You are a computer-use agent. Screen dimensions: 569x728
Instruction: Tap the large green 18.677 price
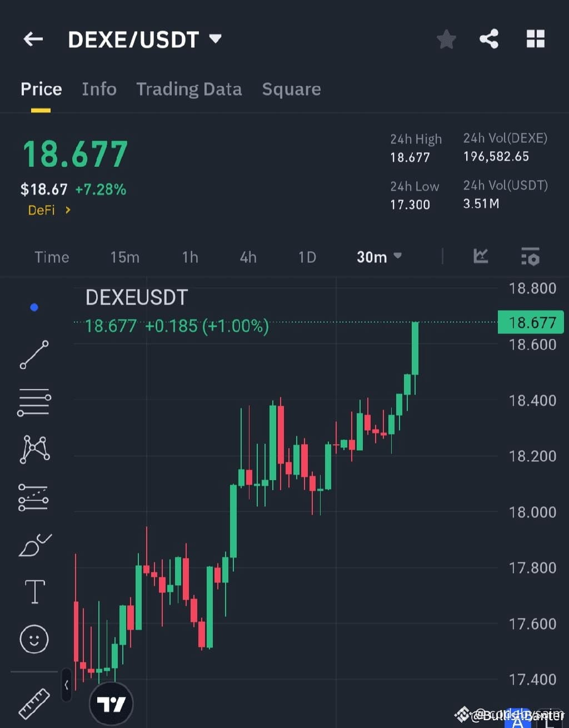76,154
